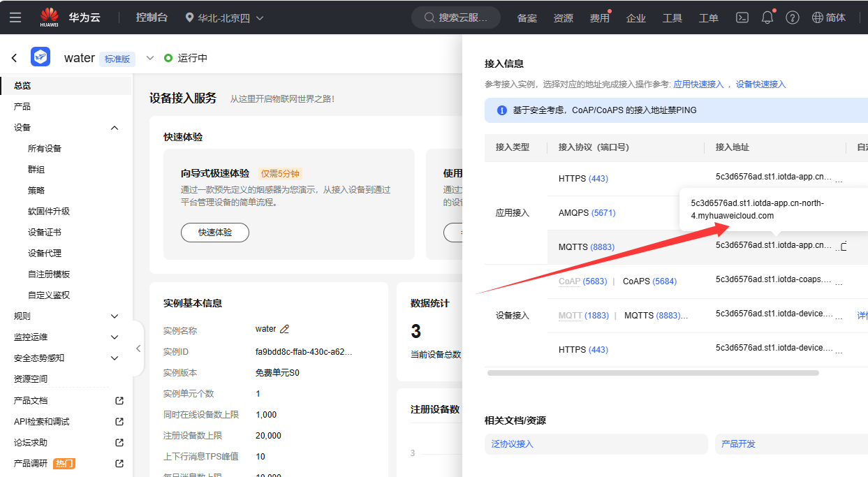Click the 搜索云服务 search field
This screenshot has height=477, width=868.
pyautogui.click(x=455, y=17)
